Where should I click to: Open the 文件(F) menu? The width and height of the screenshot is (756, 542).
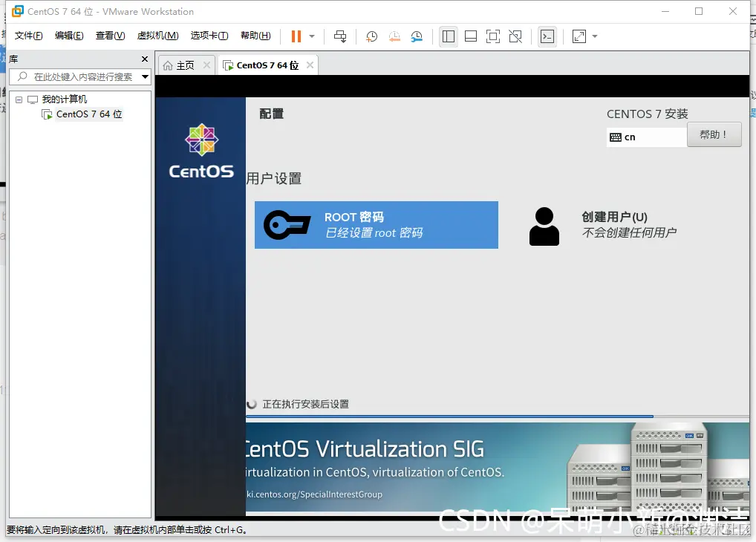(28, 36)
